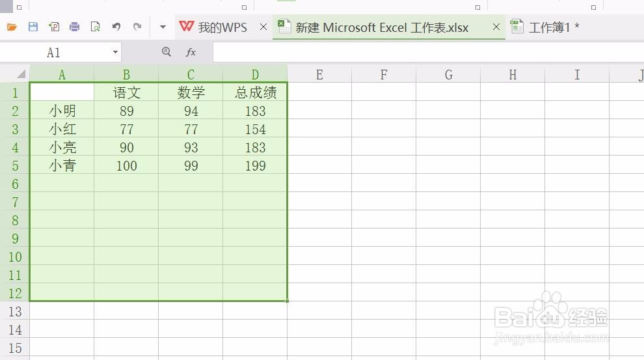Select column C header

point(191,74)
